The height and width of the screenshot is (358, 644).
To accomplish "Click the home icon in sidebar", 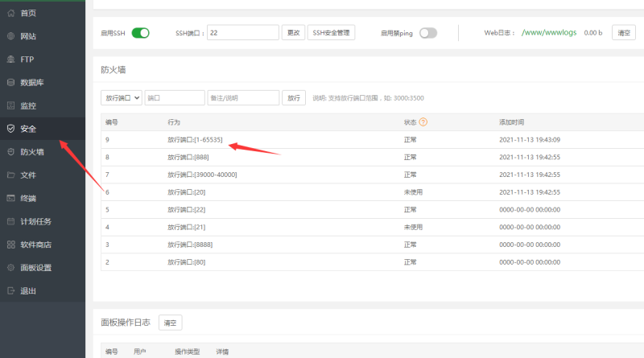I will click(10, 14).
